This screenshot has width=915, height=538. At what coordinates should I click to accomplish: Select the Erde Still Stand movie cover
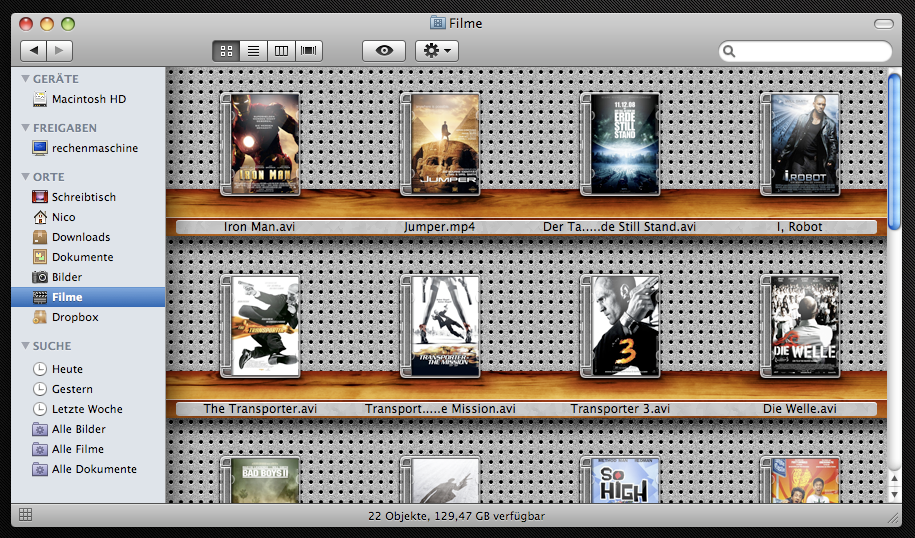pyautogui.click(x=620, y=144)
